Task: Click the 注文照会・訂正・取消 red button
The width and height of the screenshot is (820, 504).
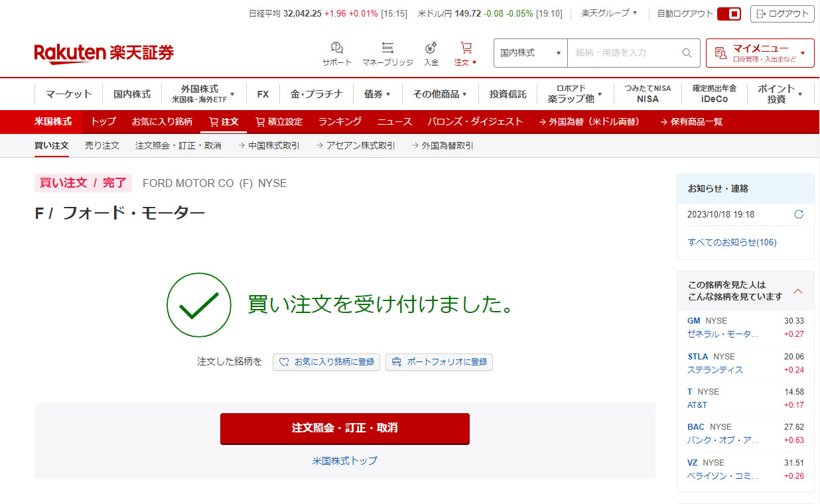Action: [344, 428]
